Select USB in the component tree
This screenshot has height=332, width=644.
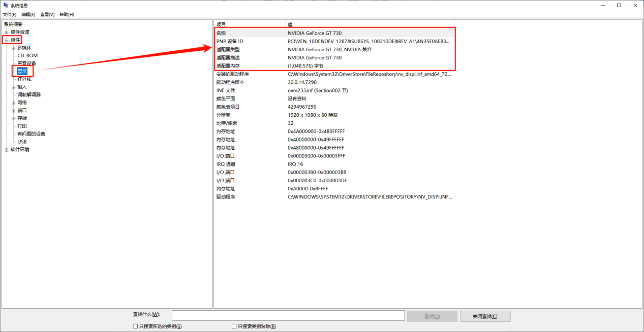22,142
